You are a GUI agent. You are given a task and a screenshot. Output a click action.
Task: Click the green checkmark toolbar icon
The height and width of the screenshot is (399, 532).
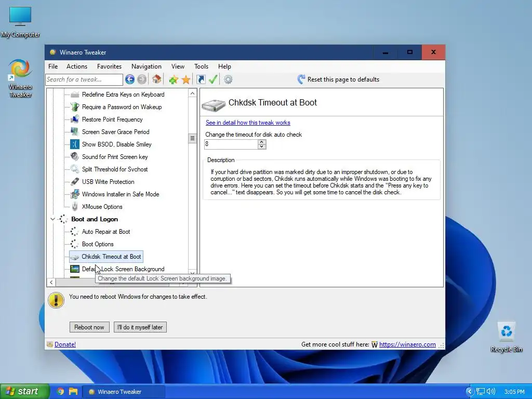click(x=213, y=79)
